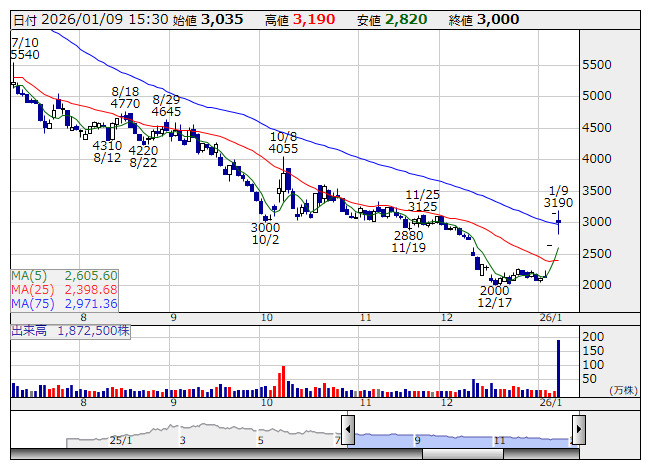Click the 出来高 volume label
This screenshot has height=470, width=653.
pos(28,329)
